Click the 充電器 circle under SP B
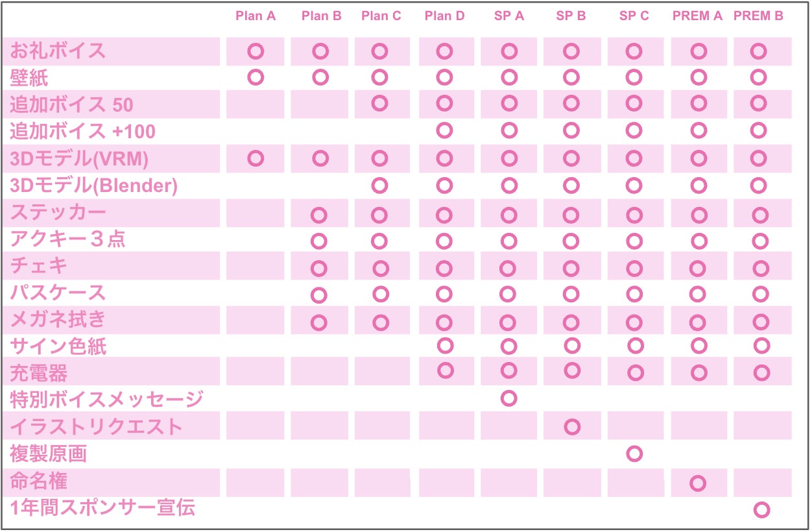812x532 pixels. pyautogui.click(x=572, y=370)
